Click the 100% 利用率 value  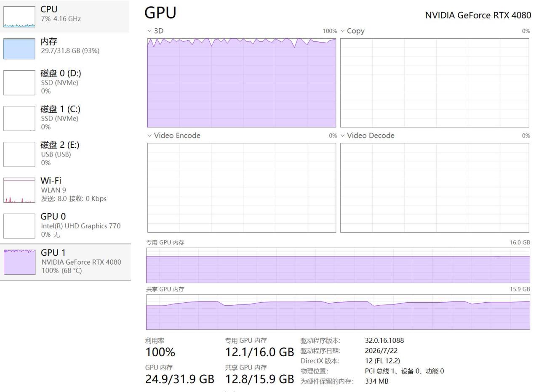160,352
